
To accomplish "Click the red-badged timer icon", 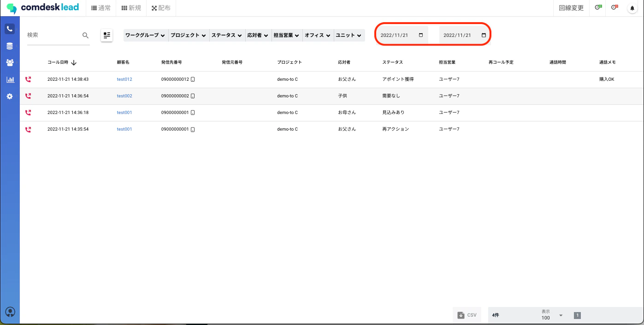I will [614, 8].
